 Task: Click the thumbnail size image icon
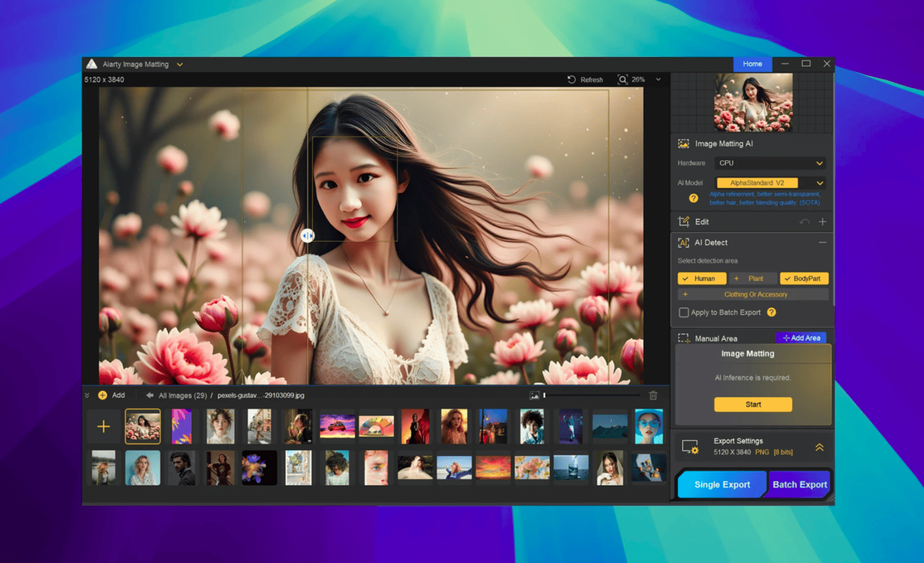coord(534,395)
